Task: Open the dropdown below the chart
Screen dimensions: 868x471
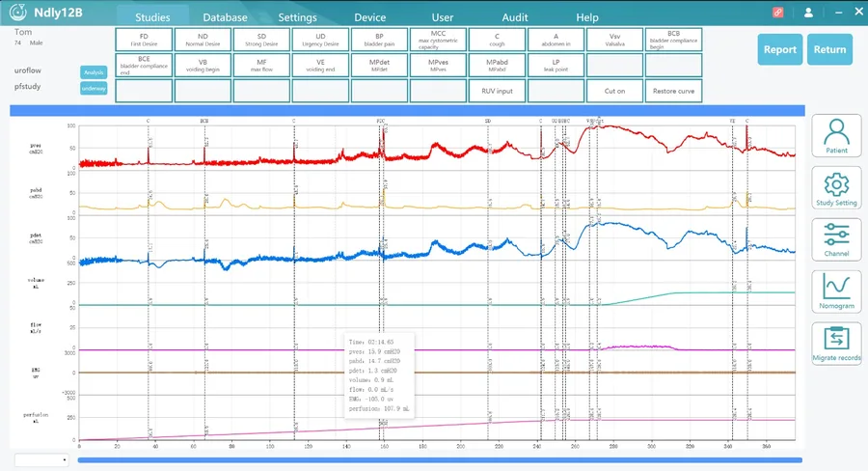Action: pyautogui.click(x=41, y=460)
